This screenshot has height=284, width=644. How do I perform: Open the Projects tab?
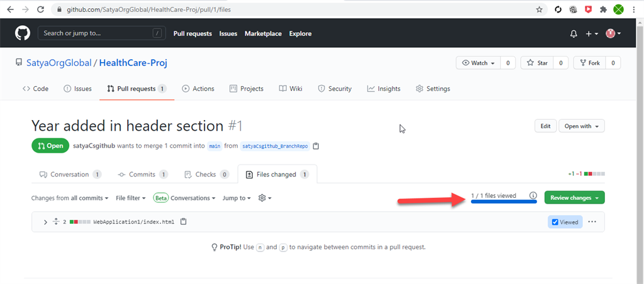pyautogui.click(x=247, y=88)
